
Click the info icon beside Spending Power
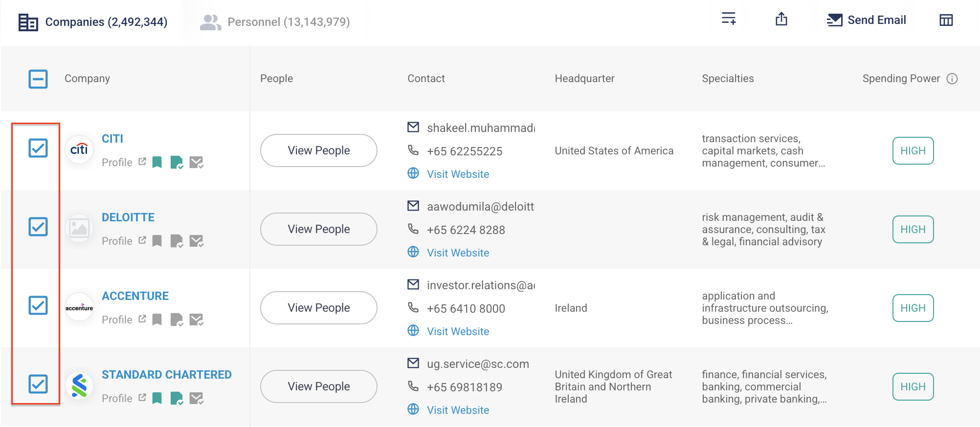[x=952, y=79]
